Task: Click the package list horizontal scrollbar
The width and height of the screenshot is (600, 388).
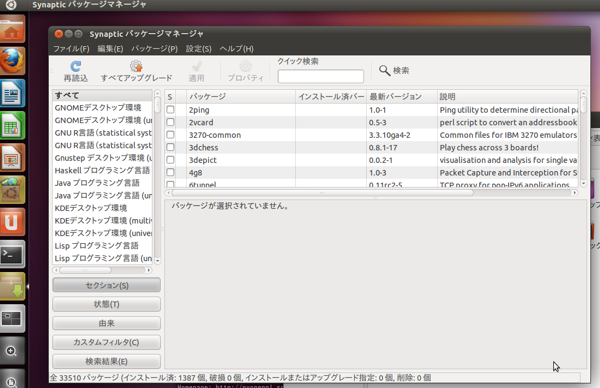Action: [x=371, y=193]
